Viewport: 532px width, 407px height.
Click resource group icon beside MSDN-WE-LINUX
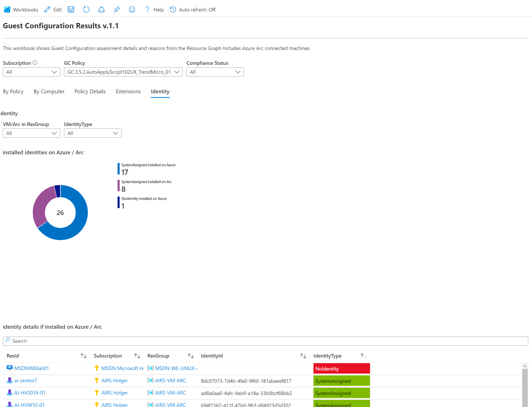pyautogui.click(x=150, y=368)
